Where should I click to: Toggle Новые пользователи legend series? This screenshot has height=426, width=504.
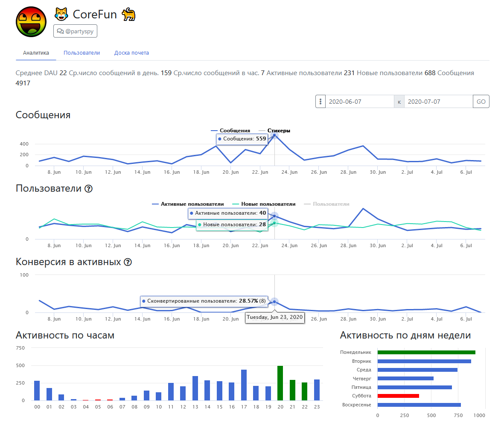264,204
